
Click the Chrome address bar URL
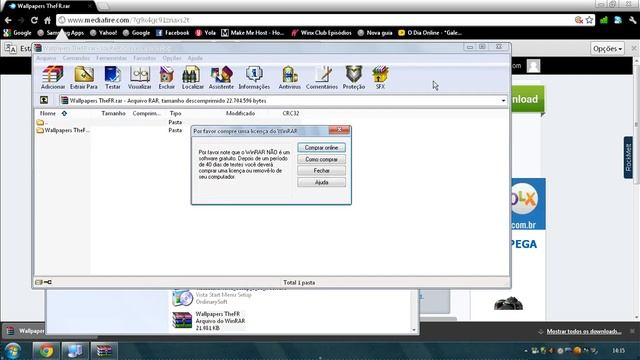[x=128, y=20]
